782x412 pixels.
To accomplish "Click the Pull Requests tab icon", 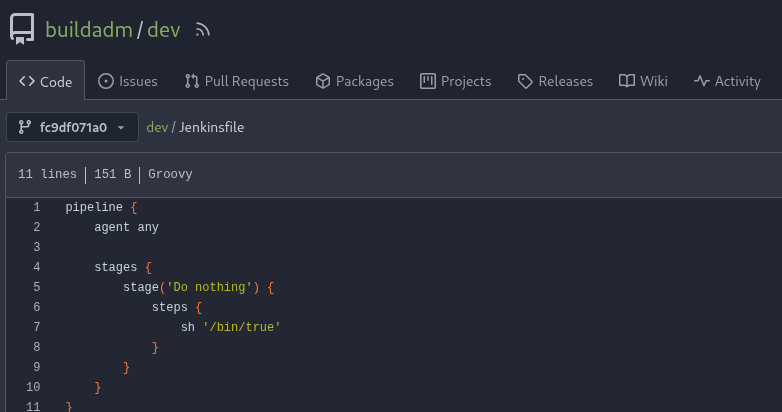I will tap(192, 81).
